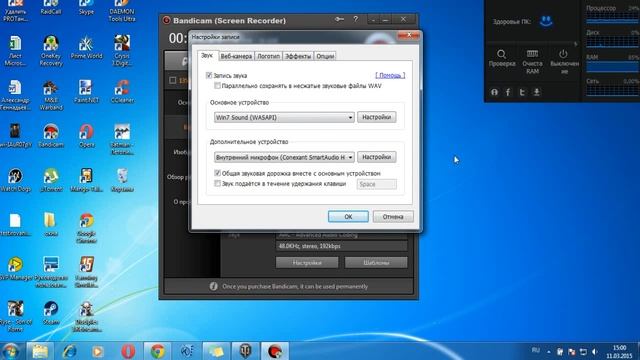Click Настройки button in Bandicam main window
Screen dimensions: 640x360
[x=307, y=263]
